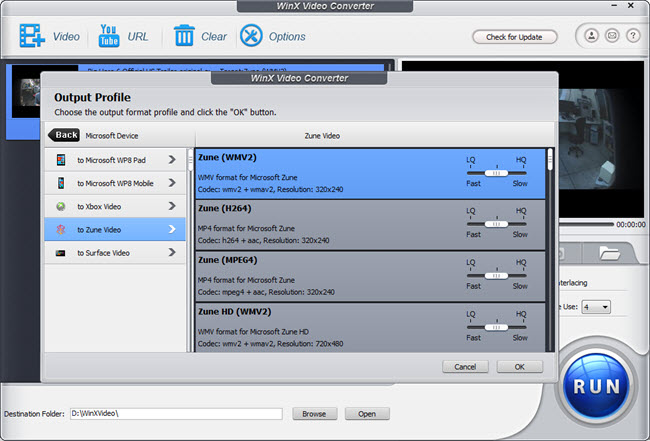
Task: Select the Zune HD (WMV2) profile
Action: 371,328
